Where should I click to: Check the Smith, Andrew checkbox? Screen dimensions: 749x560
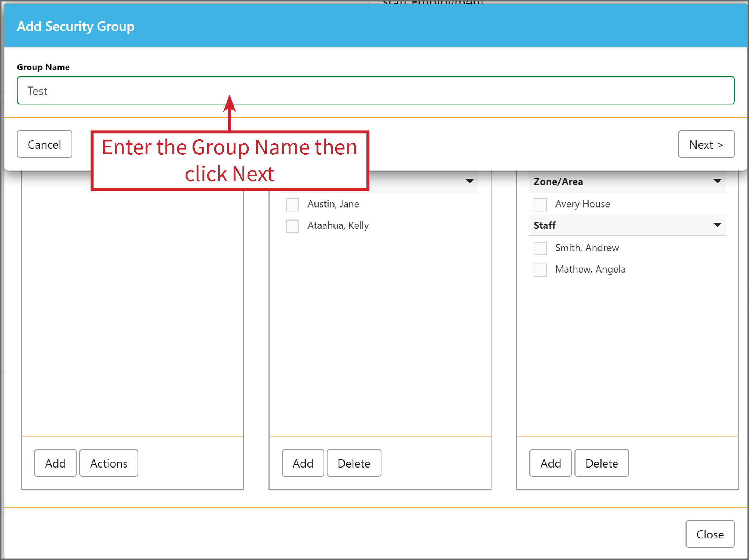[x=540, y=248]
